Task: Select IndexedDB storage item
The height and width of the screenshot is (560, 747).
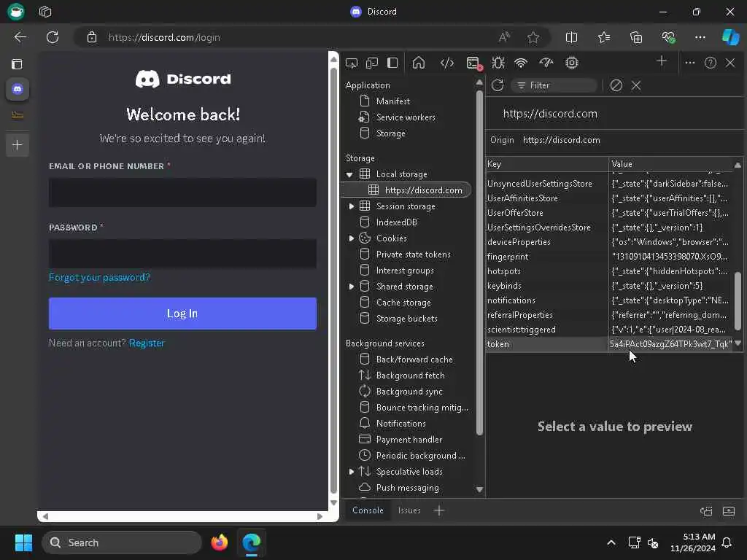Action: [396, 222]
